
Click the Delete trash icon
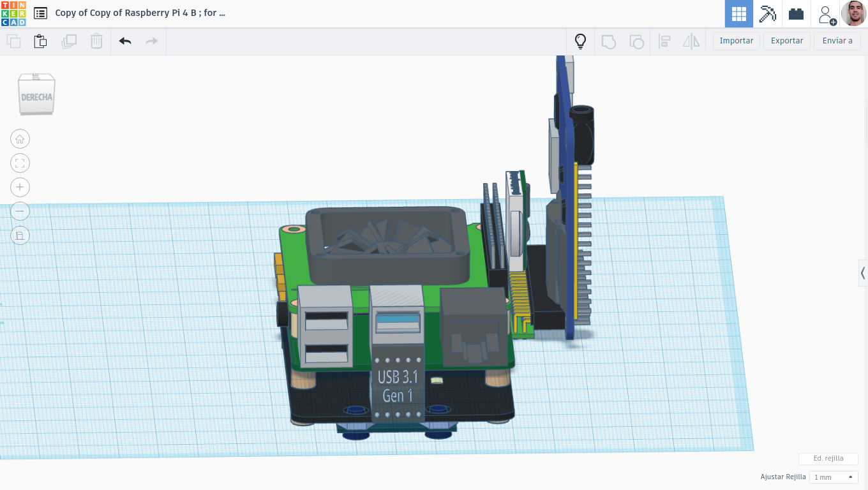coord(96,41)
